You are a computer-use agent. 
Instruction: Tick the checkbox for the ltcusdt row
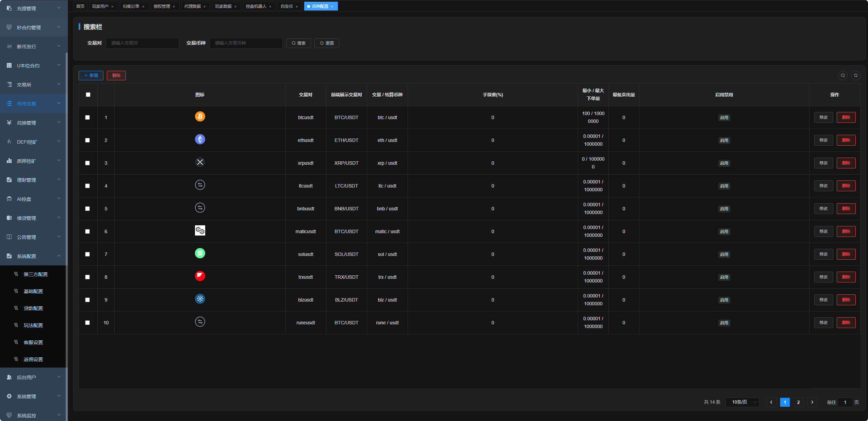[87, 186]
